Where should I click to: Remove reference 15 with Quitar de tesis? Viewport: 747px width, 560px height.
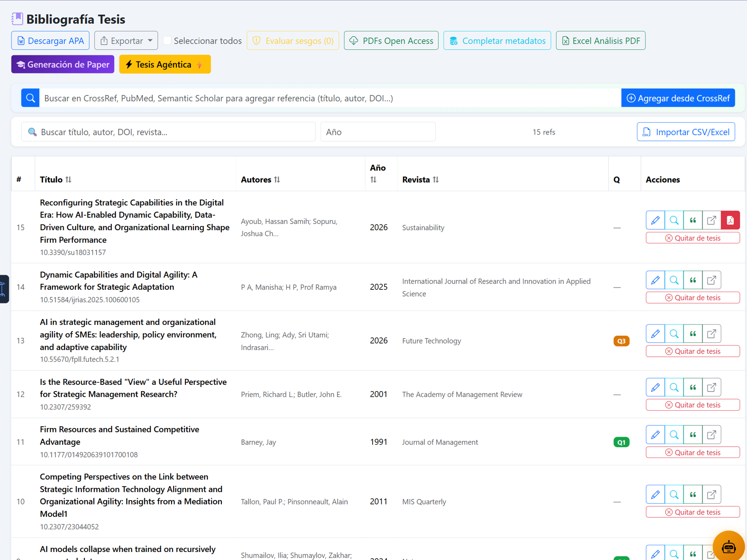pyautogui.click(x=693, y=238)
